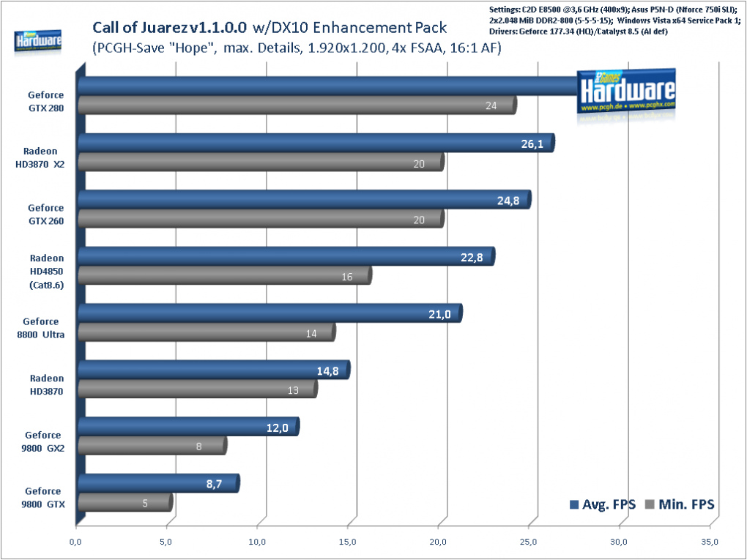Click the blue Avg. FPS legend swatch

point(574,504)
